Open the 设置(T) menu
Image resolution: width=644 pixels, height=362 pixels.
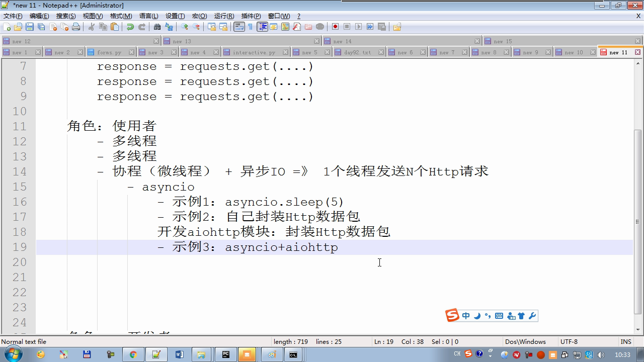pos(175,16)
